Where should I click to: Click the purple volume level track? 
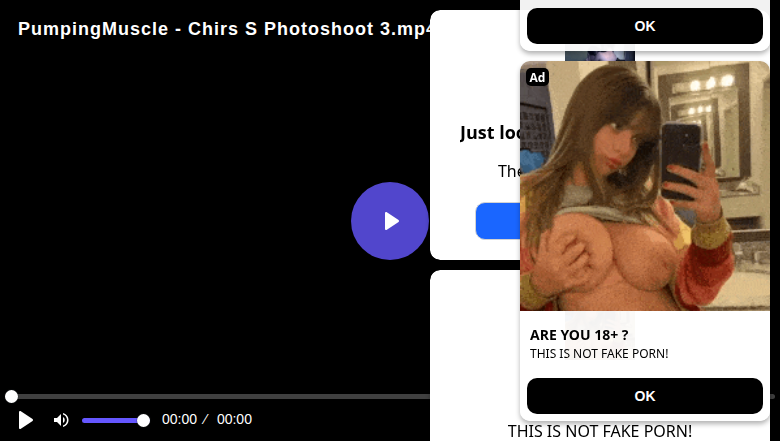[x=112, y=421]
